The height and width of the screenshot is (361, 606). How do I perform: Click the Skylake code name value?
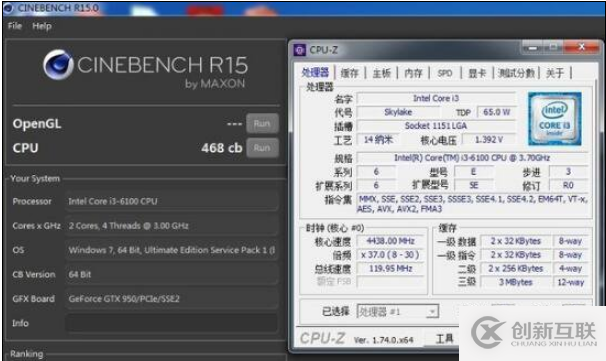pos(398,112)
